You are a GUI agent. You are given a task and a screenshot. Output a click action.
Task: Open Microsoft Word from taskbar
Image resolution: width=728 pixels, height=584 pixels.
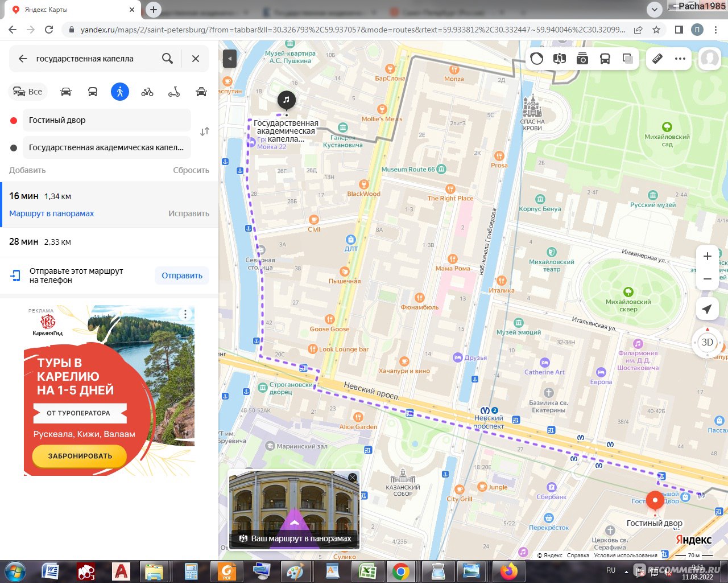pyautogui.click(x=51, y=571)
